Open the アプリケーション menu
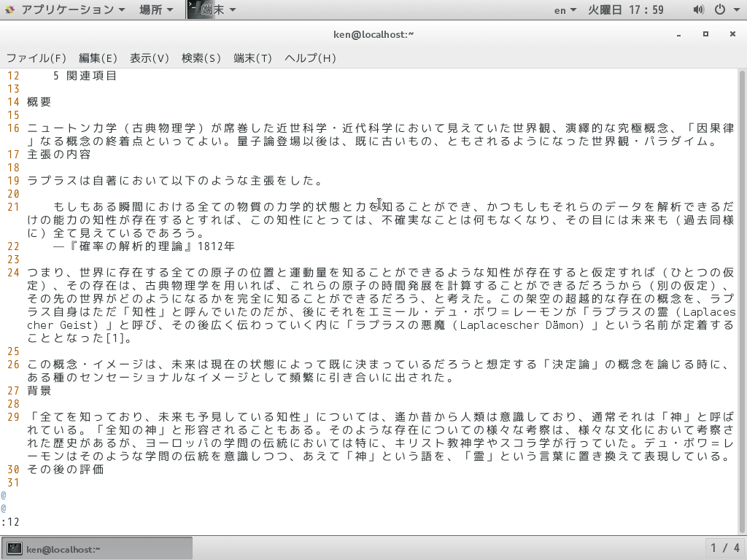747x560 pixels. [x=72, y=9]
